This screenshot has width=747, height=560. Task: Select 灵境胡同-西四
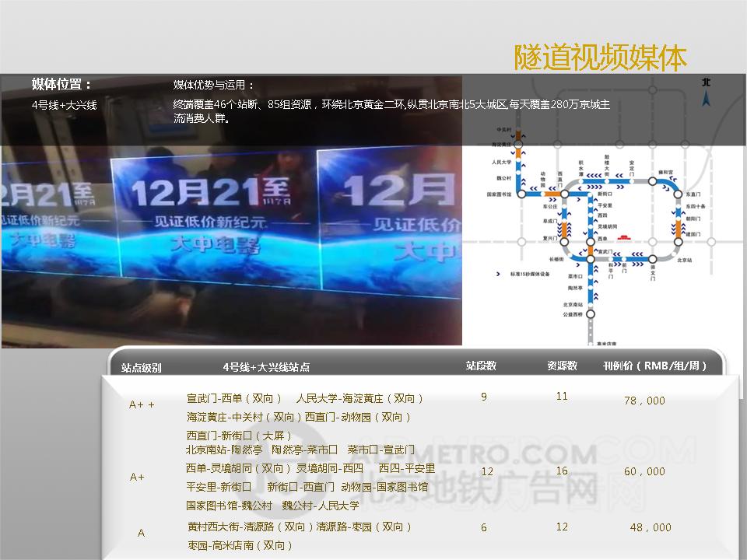pyautogui.click(x=330, y=468)
